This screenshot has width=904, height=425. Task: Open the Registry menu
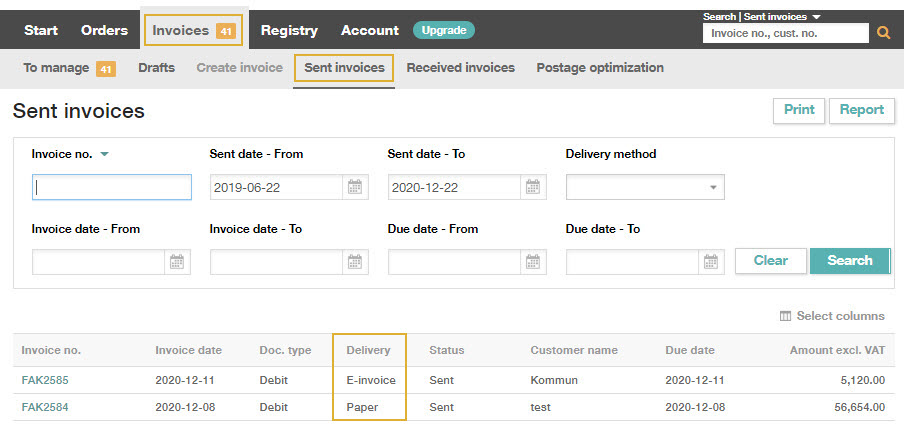click(x=289, y=30)
